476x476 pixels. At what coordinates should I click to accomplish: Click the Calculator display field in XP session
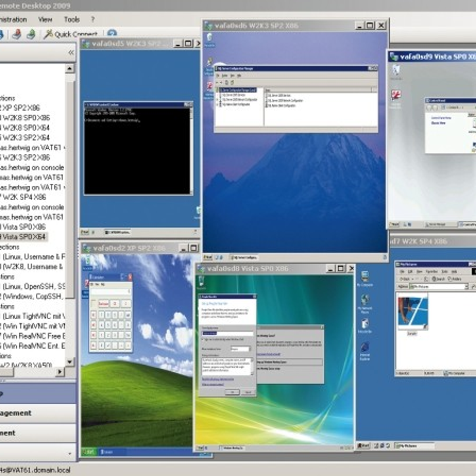tap(110, 292)
